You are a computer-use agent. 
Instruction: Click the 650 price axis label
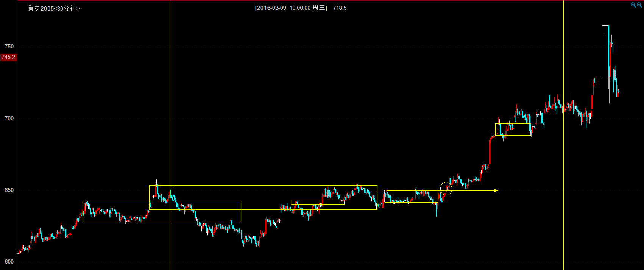pos(9,190)
